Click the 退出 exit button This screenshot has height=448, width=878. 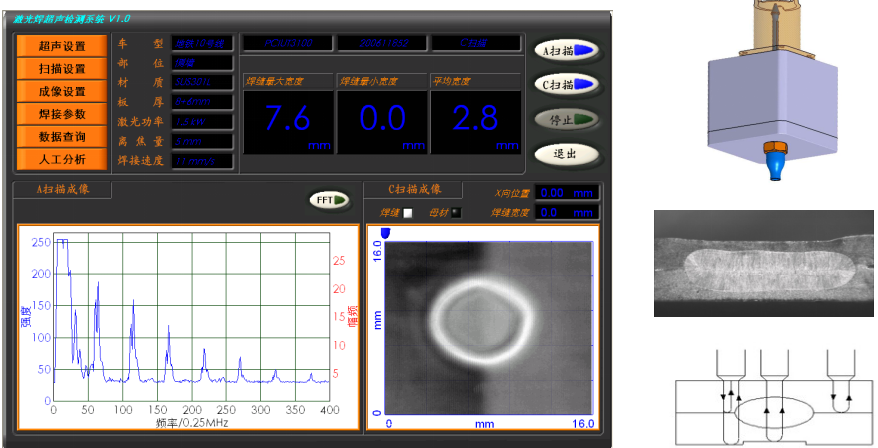click(566, 154)
